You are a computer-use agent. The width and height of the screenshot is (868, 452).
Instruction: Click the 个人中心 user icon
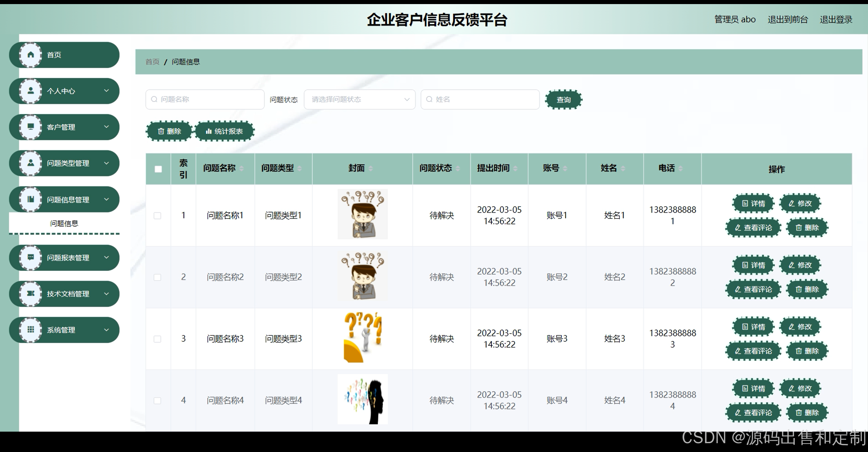pyautogui.click(x=31, y=91)
